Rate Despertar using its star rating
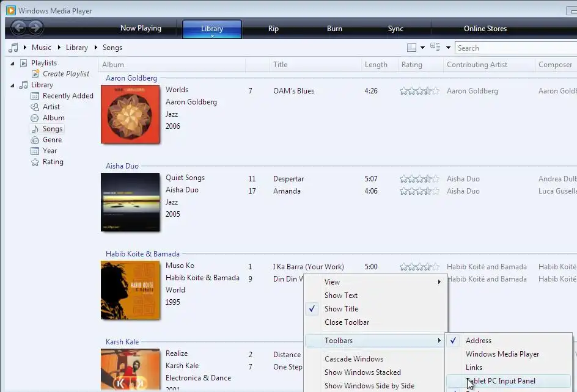The image size is (577, 392). [419, 179]
